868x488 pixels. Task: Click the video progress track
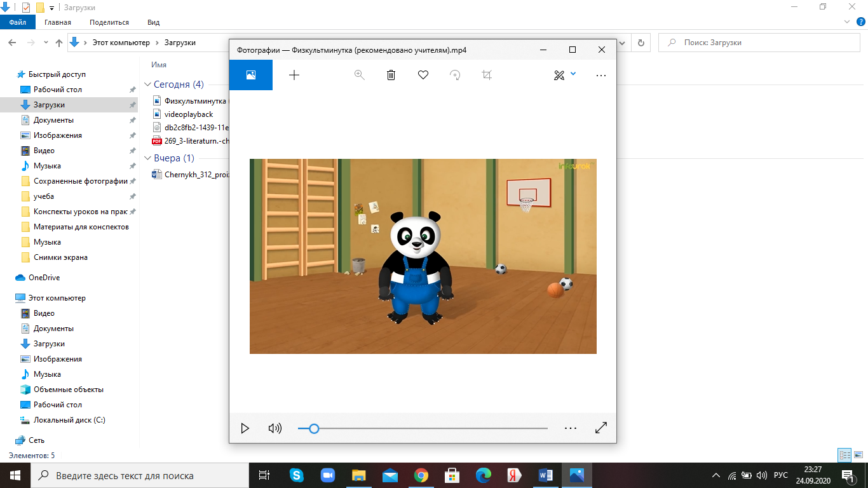click(423, 428)
